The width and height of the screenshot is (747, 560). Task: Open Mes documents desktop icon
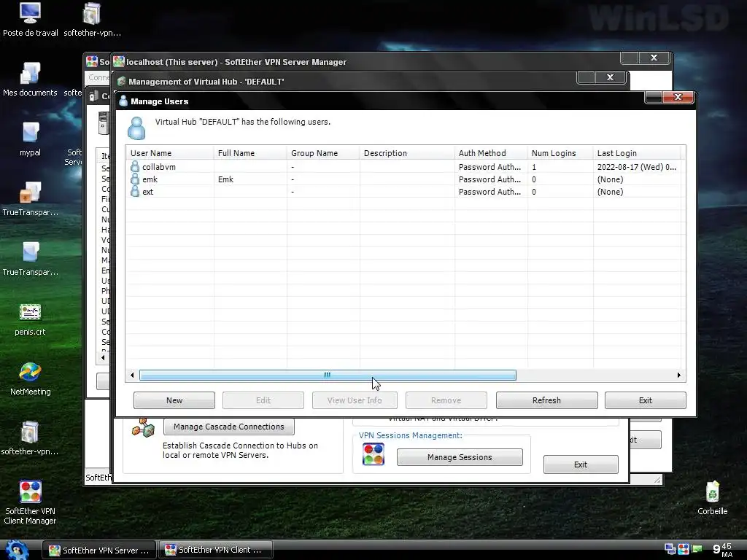point(30,80)
